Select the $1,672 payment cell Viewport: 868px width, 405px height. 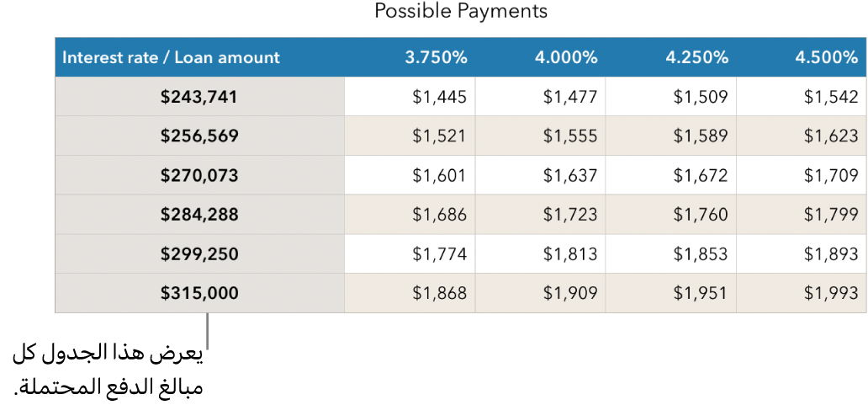[x=700, y=176]
